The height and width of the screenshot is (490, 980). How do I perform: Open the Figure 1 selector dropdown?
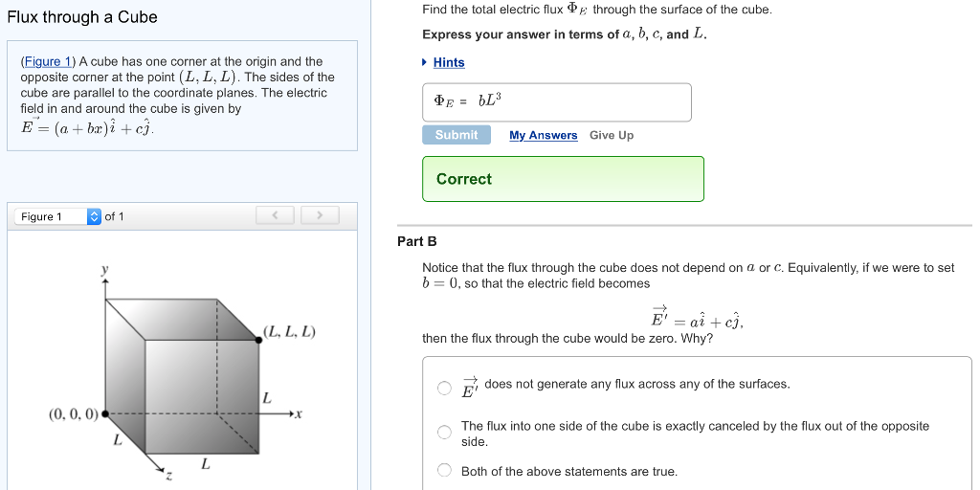pos(93,216)
